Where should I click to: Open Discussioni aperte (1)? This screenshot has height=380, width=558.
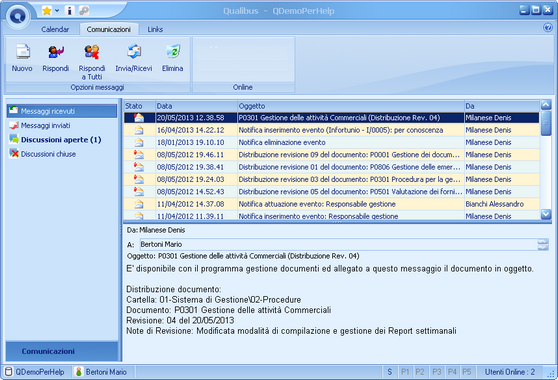pos(56,140)
